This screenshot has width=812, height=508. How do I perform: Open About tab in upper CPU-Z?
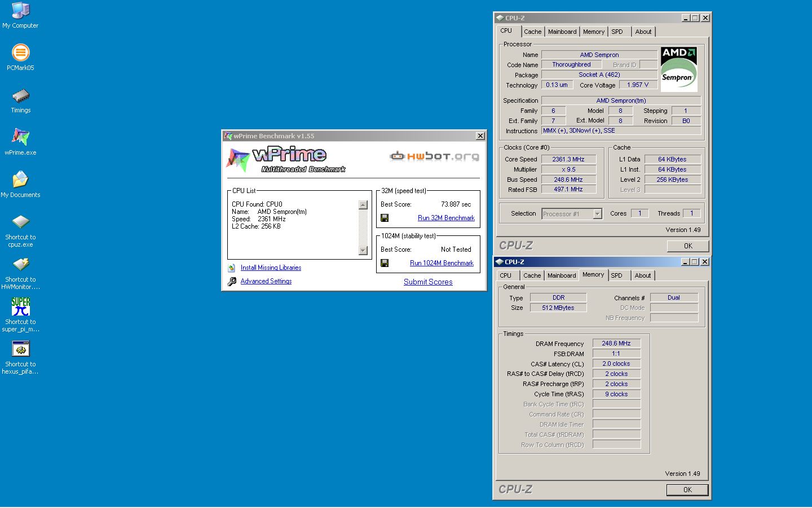(x=643, y=32)
